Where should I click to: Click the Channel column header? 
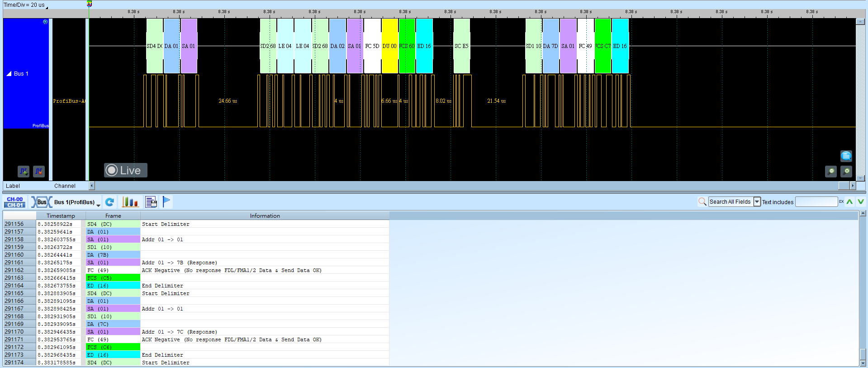(65, 186)
